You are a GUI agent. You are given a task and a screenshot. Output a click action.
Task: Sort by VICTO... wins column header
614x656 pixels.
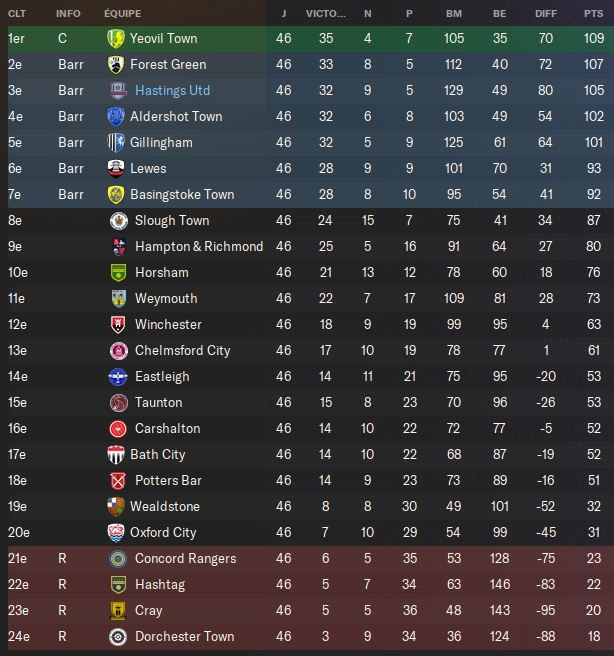click(326, 14)
